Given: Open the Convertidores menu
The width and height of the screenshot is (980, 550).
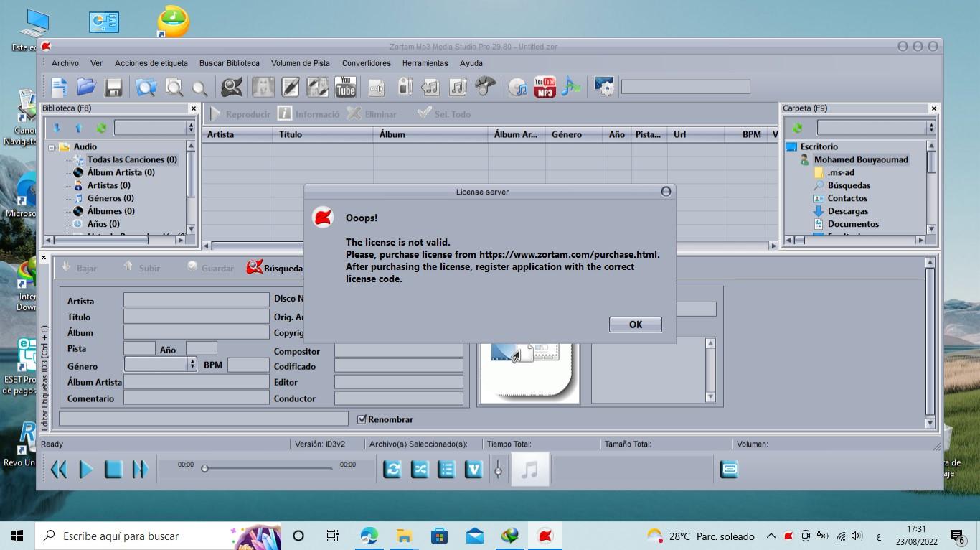Looking at the screenshot, I should pos(367,63).
